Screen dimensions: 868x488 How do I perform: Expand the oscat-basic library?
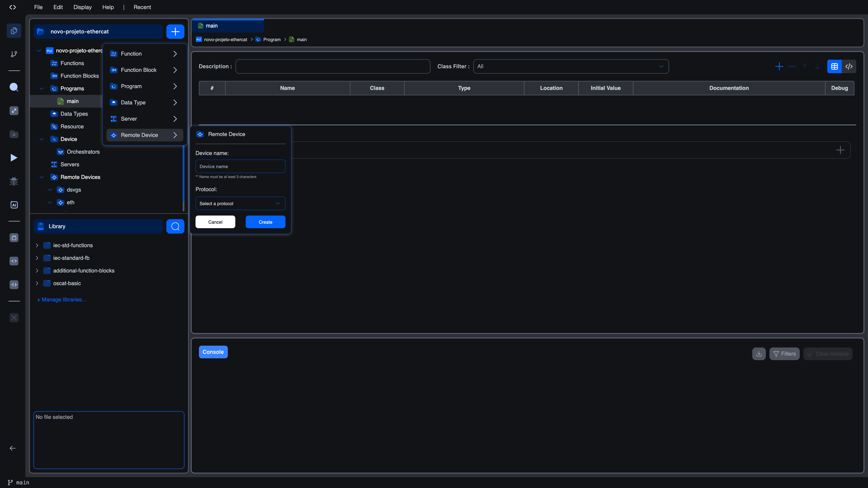pos(37,283)
